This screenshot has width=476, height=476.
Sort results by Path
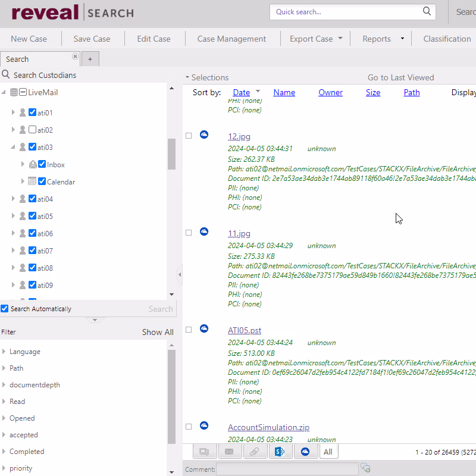click(412, 92)
